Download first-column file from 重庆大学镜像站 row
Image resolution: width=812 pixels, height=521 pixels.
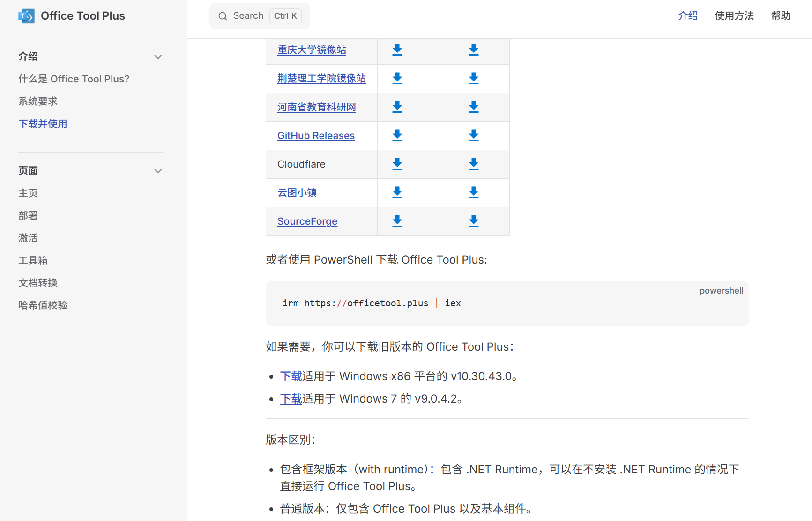[x=397, y=50]
